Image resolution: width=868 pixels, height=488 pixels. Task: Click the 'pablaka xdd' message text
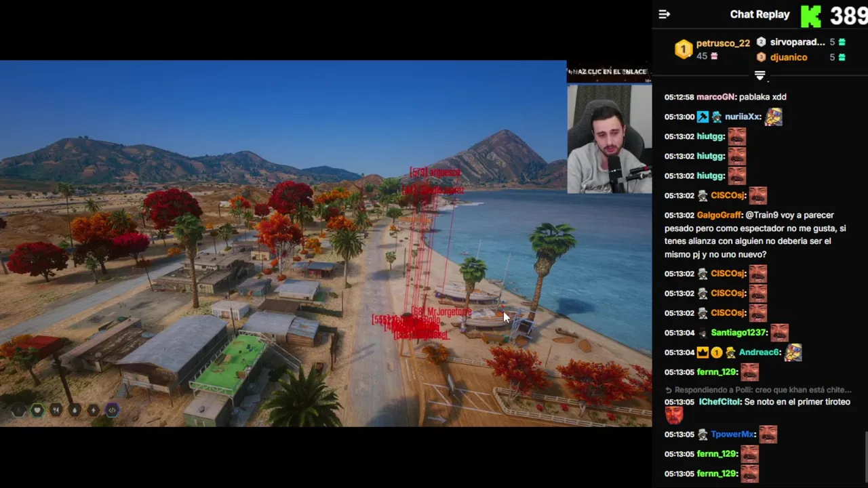click(x=763, y=97)
